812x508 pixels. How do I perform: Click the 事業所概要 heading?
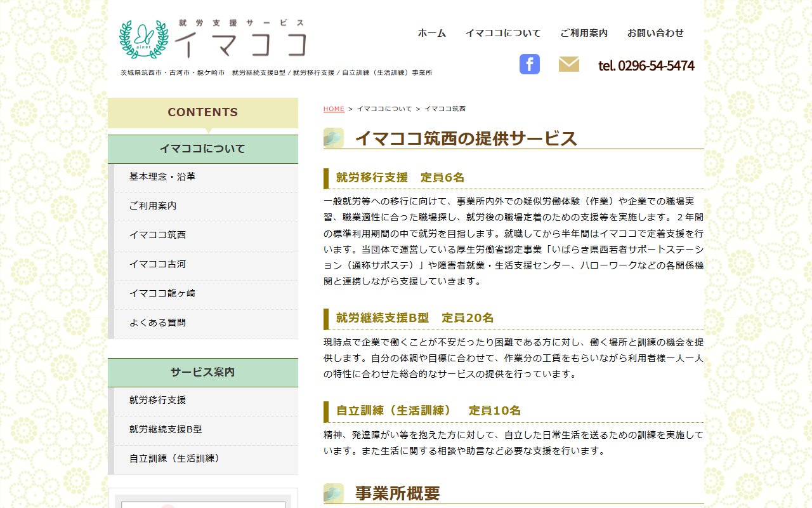click(x=397, y=493)
